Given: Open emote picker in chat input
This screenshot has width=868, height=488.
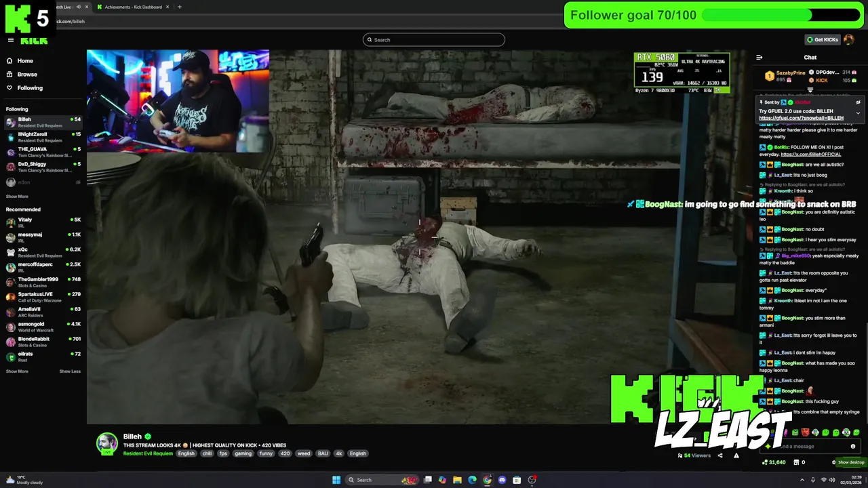Looking at the screenshot, I should pyautogui.click(x=853, y=447).
